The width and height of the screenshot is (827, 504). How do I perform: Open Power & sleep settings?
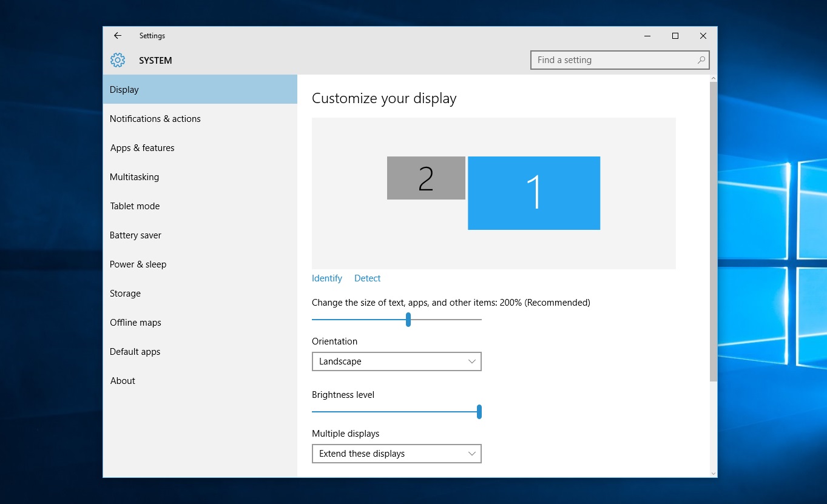[x=138, y=264]
